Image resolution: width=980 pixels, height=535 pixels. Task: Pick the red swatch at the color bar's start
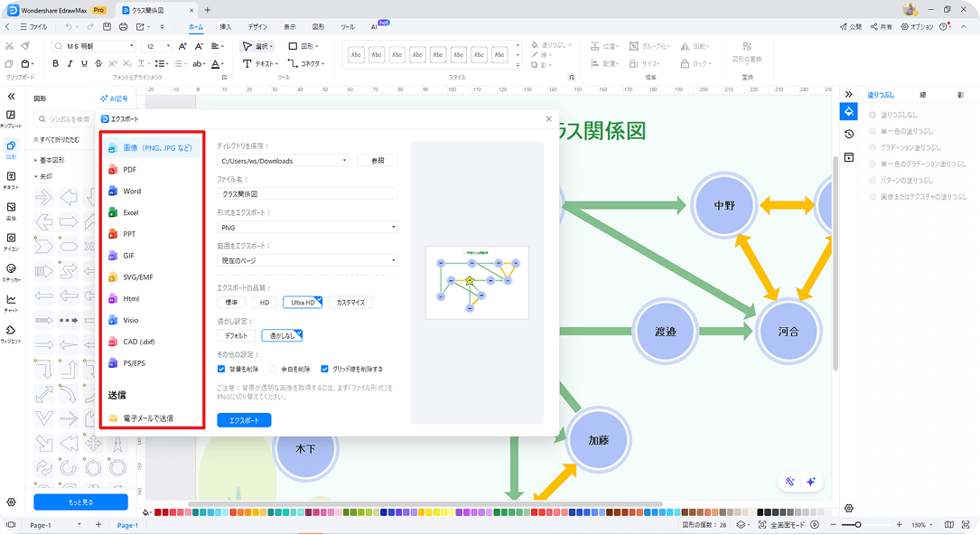pos(157,512)
